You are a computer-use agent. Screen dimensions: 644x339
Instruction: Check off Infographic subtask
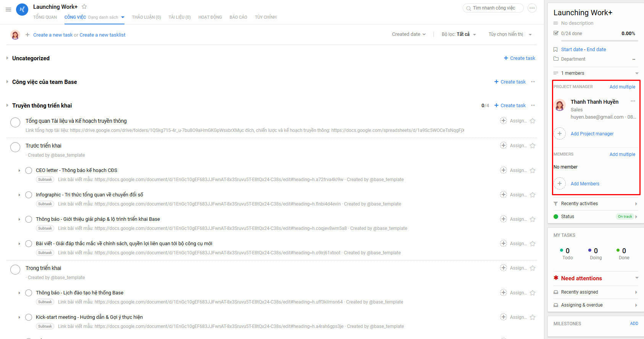29,195
